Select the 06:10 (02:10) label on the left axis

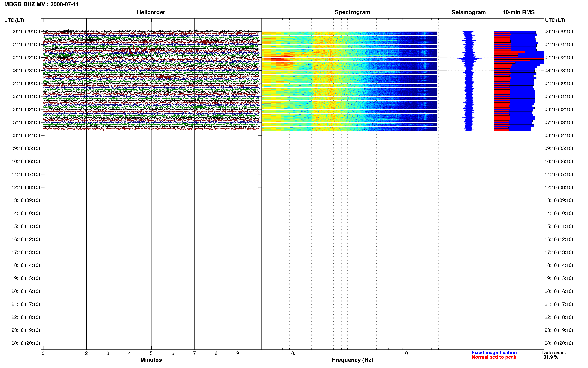pos(26,109)
